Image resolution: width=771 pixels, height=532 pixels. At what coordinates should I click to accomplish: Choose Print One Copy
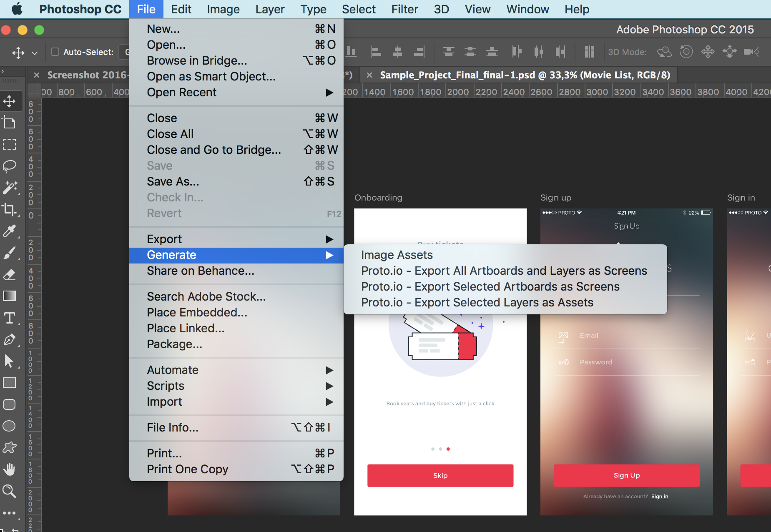[236, 469]
